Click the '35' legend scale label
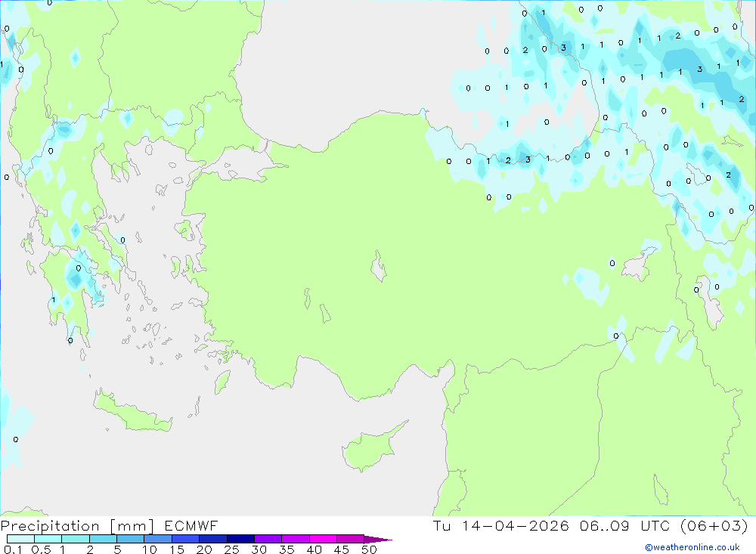 [x=287, y=549]
